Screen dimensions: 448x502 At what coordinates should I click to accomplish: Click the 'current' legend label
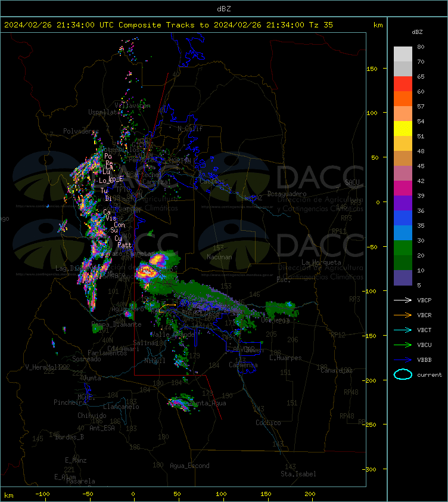430,374
